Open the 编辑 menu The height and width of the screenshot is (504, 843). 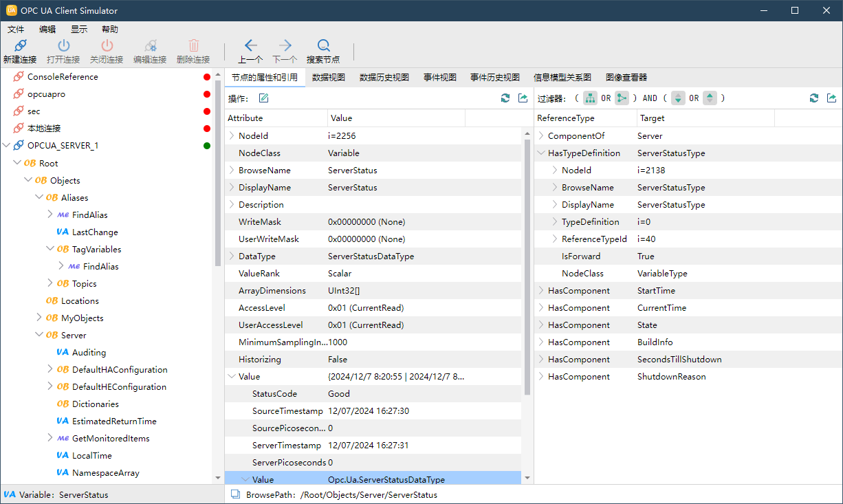(47, 29)
